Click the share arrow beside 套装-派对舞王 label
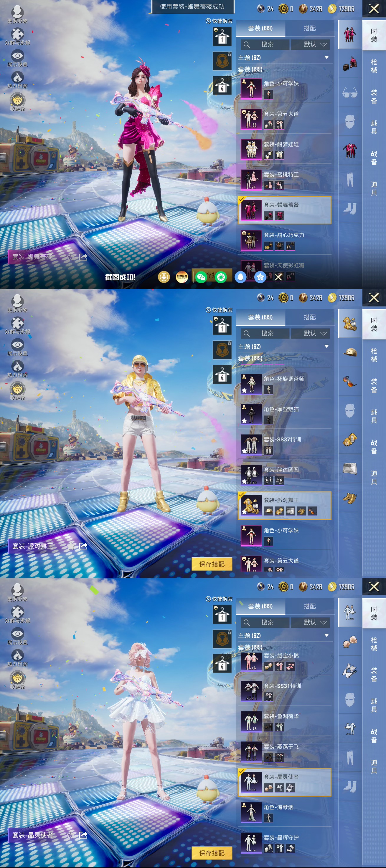Viewport: 386px width, 868px height. click(83, 546)
